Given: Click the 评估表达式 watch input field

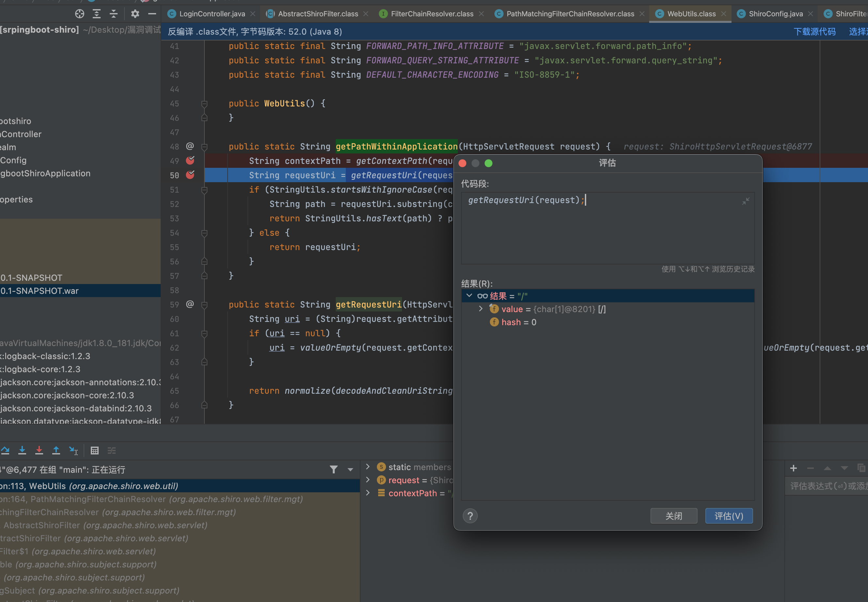Looking at the screenshot, I should pos(826,486).
